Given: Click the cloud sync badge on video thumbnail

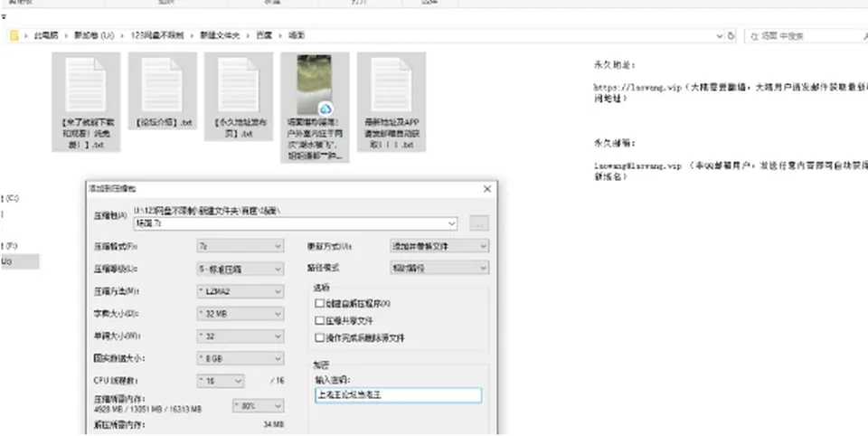Looking at the screenshot, I should point(325,109).
